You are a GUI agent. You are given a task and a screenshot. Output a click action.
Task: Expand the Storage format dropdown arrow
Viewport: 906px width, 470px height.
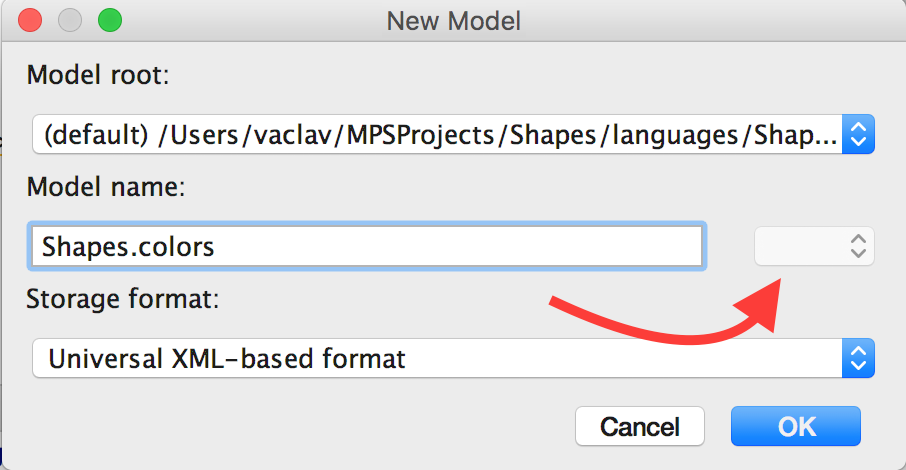coord(859,358)
